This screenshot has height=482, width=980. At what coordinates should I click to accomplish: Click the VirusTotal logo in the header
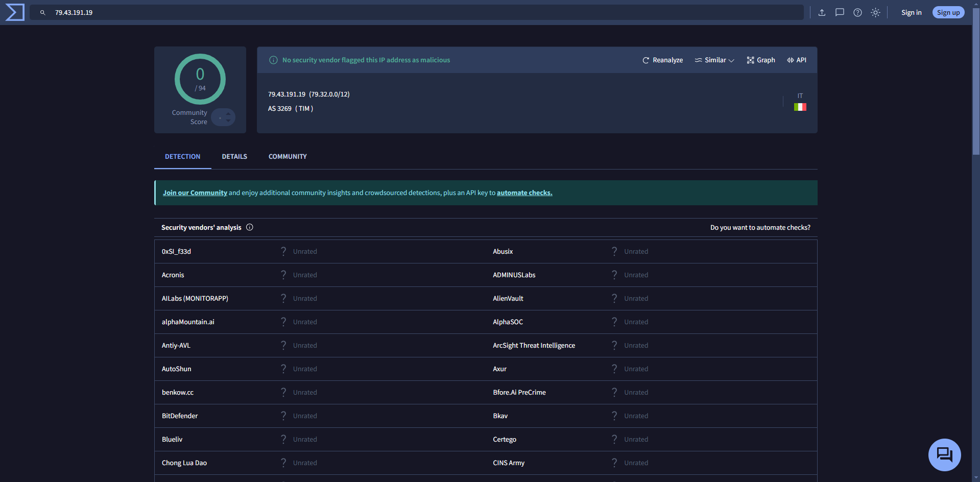coord(15,12)
